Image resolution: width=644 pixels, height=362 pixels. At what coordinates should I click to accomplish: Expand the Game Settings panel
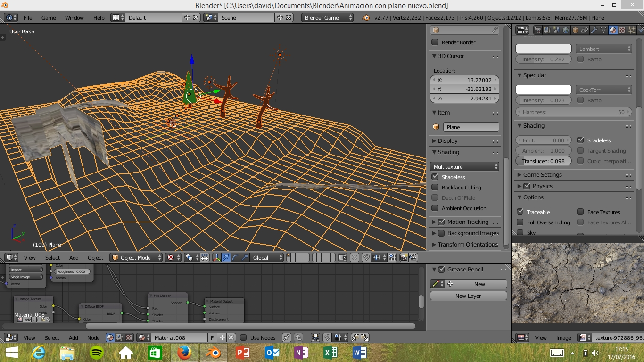point(542,175)
